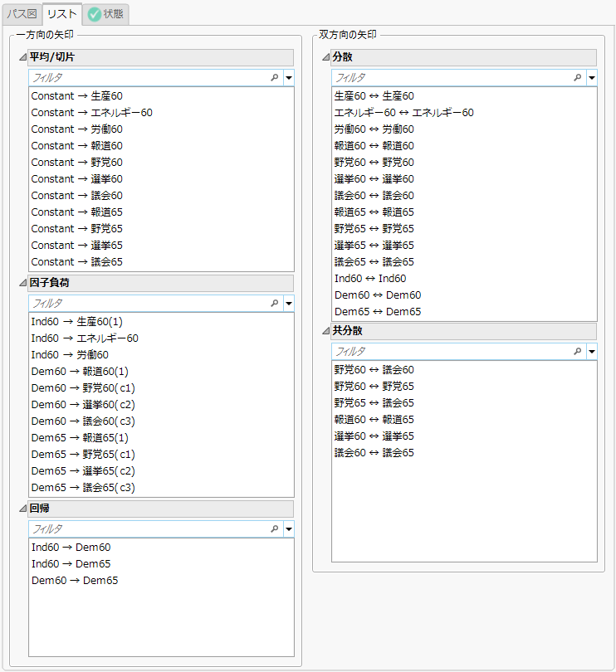Select row Constant → エネルギー60
Screen dimensions: 616x672
pyautogui.click(x=161, y=113)
